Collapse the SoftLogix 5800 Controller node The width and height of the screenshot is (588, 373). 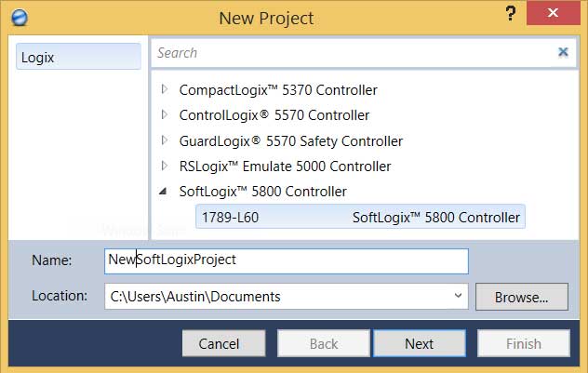[x=163, y=192]
